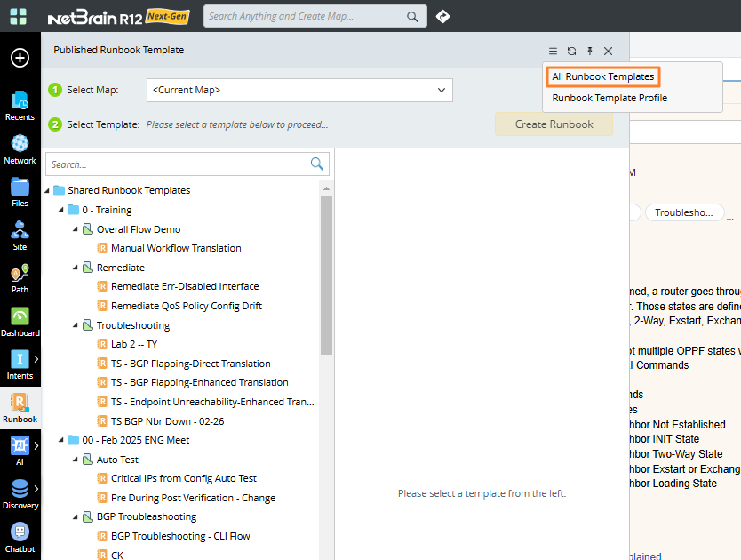Click the R icon beside Manual Workflow Translation
The image size is (741, 560).
tap(102, 248)
